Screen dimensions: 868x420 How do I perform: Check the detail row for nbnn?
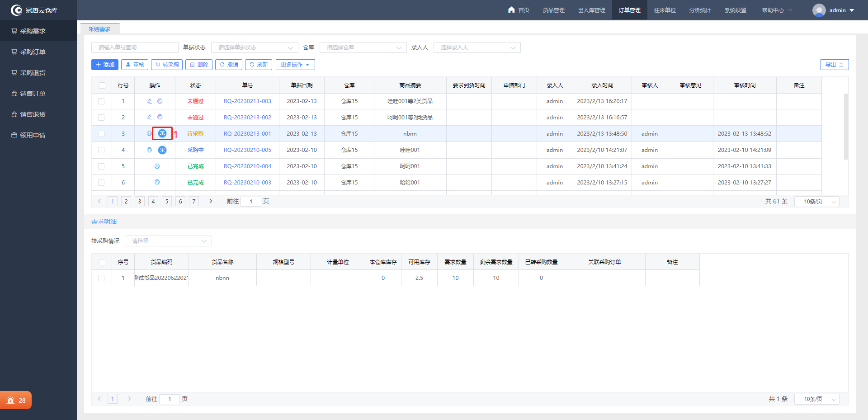point(101,278)
